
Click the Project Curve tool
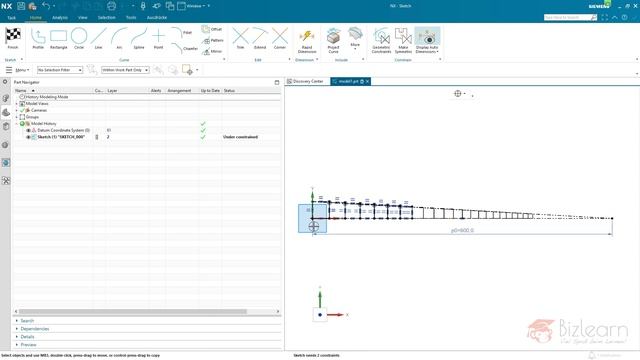coord(333,40)
